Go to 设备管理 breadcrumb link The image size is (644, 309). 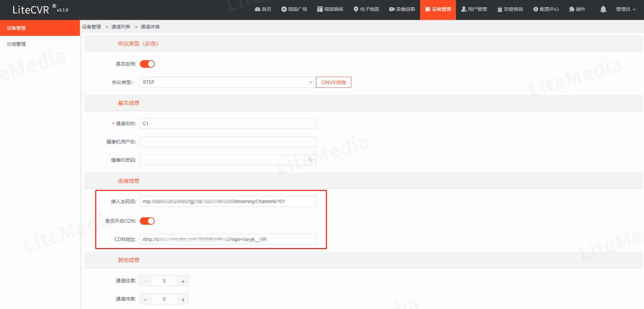(x=91, y=26)
